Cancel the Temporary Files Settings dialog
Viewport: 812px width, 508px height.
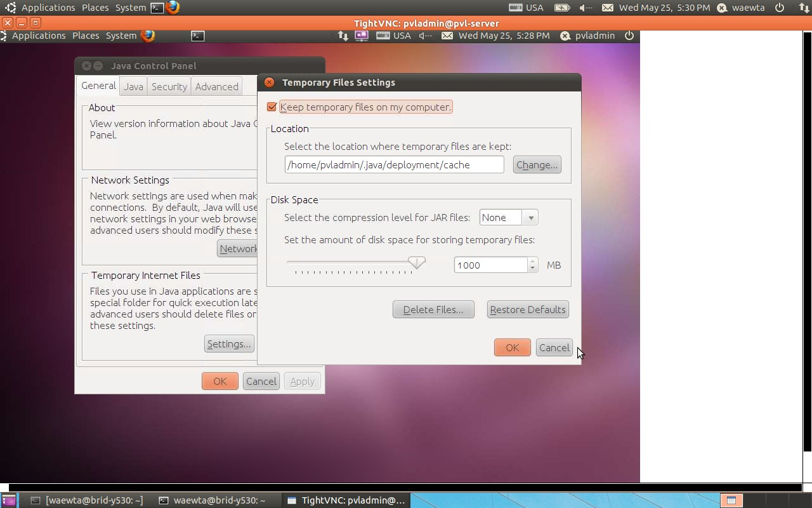click(554, 347)
